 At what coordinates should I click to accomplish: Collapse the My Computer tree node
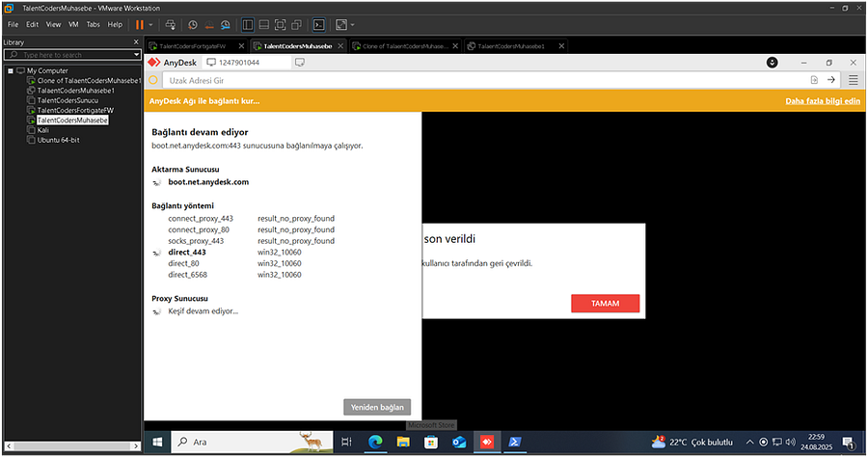click(x=11, y=70)
